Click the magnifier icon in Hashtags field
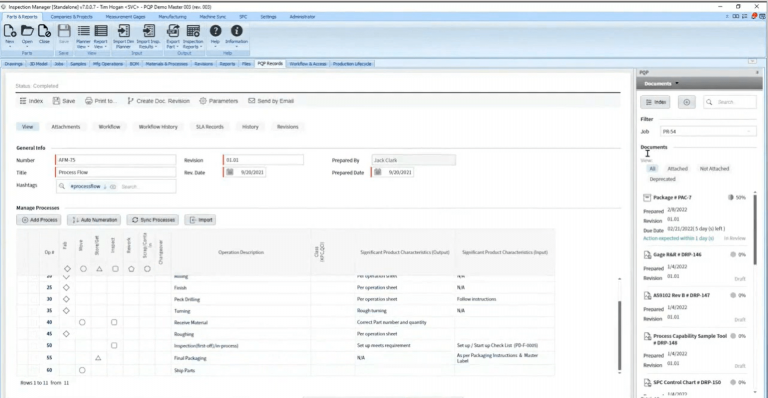 62,187
